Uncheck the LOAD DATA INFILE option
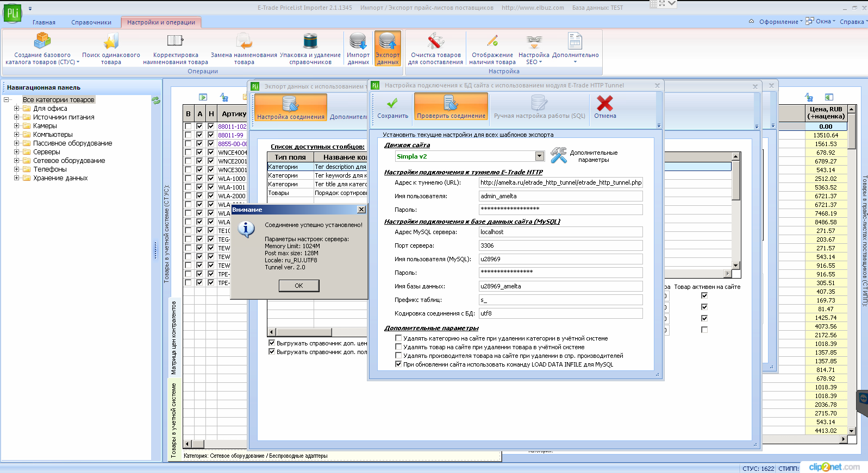This screenshot has height=473, width=868. 398,364
